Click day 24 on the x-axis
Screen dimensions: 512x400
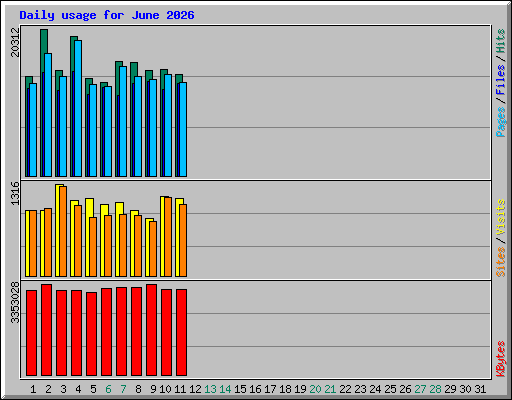point(375,389)
